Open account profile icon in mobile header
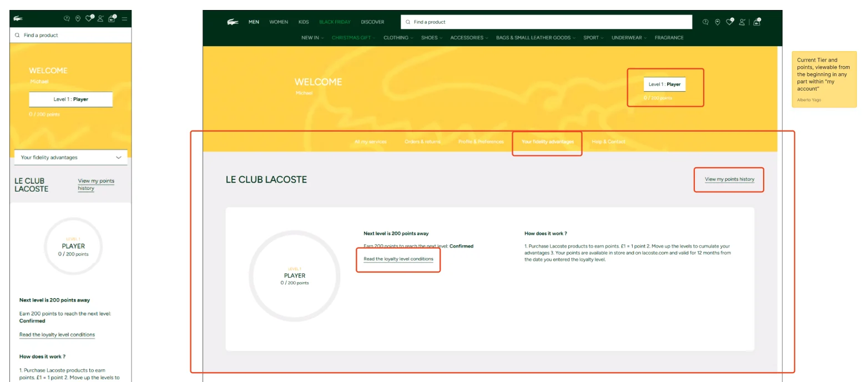868x382 pixels. point(100,18)
